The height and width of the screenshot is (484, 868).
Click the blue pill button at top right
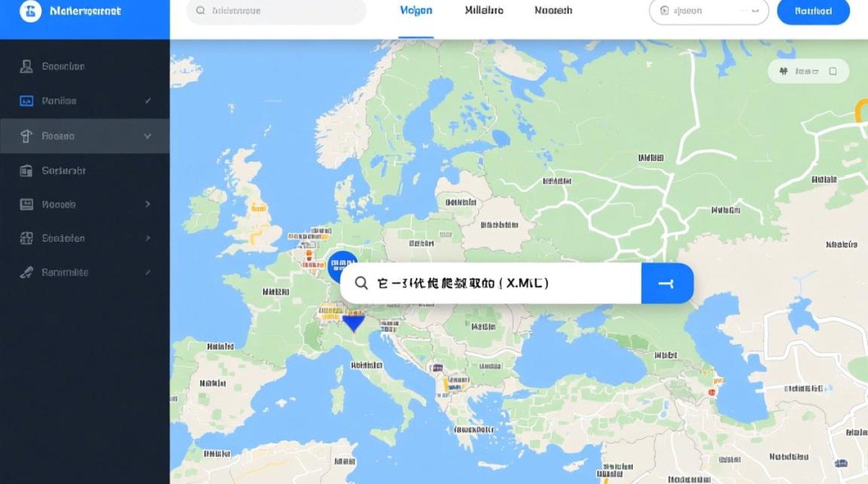813,11
